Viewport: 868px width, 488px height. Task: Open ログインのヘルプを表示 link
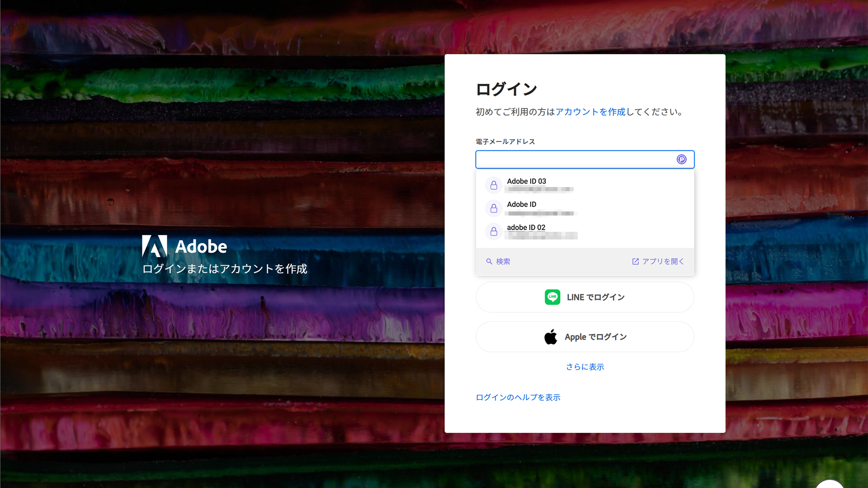tap(518, 397)
